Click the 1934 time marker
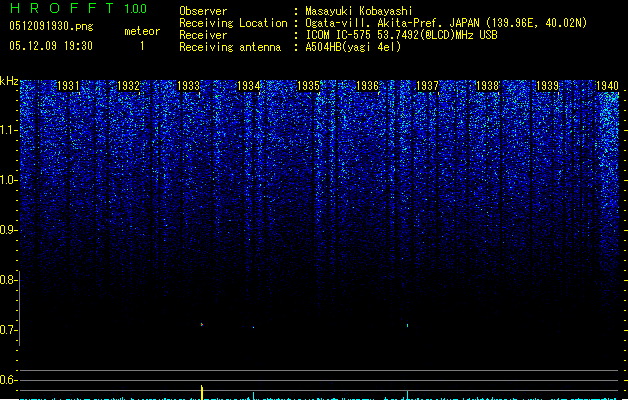This screenshot has width=629, height=400. [248, 85]
